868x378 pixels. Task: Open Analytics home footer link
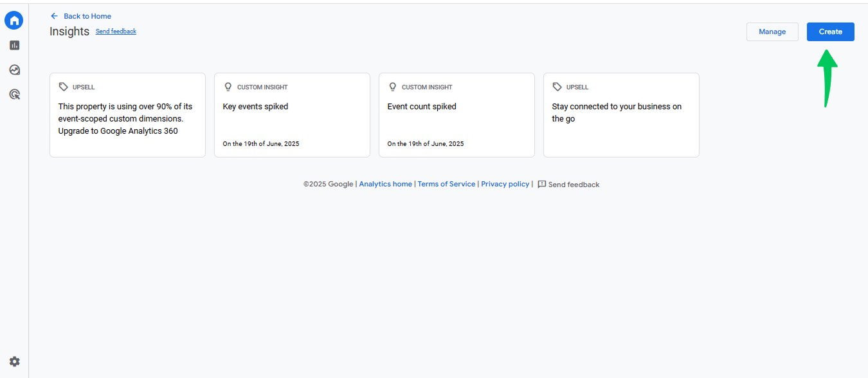[385, 184]
